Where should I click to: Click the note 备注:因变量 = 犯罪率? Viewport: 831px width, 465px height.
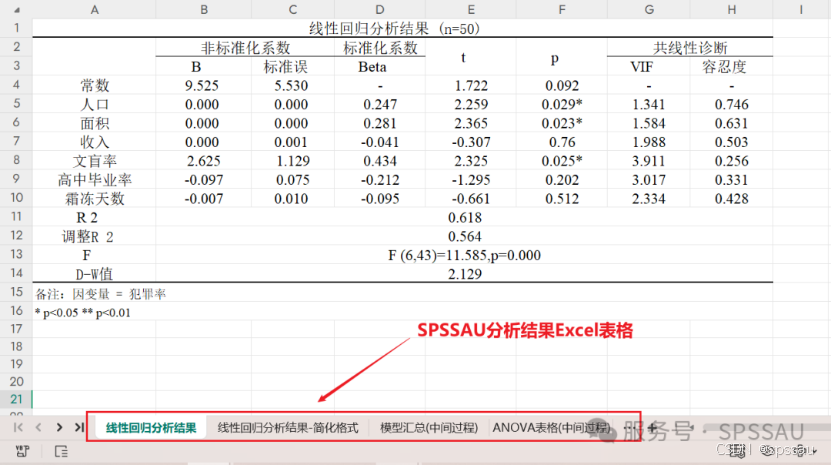[101, 294]
